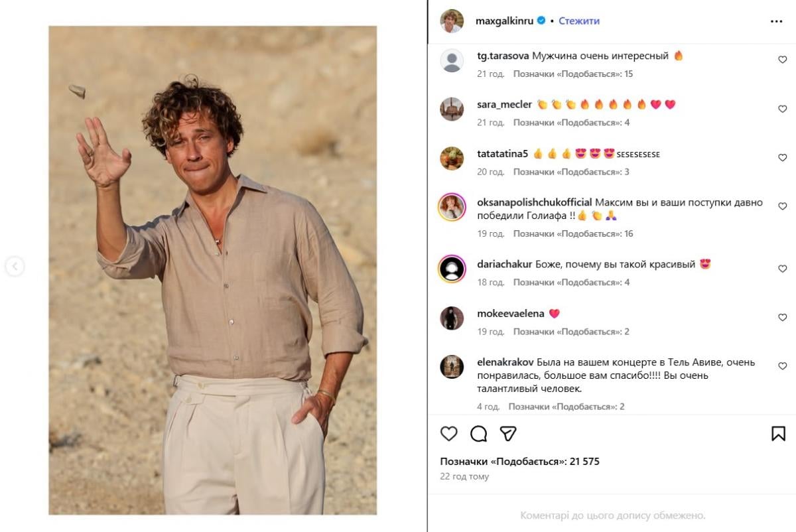Like tg.tarasova's comment
The width and height of the screenshot is (796, 532).
[782, 60]
